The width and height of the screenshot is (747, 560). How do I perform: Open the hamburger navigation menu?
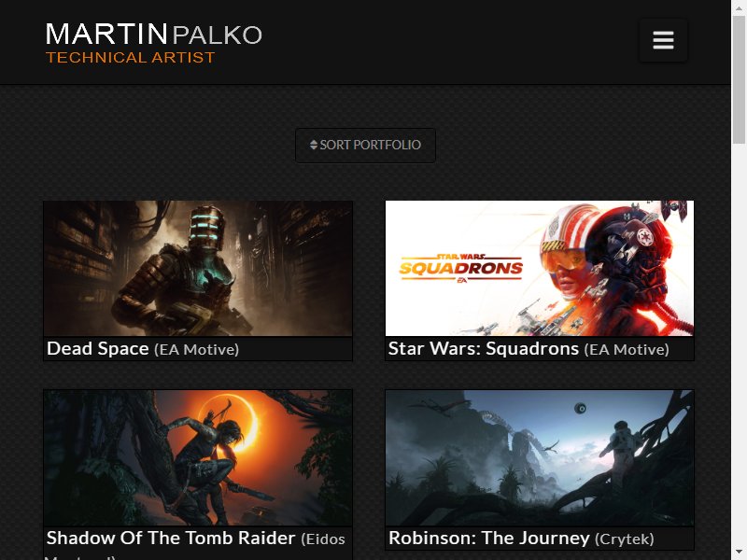663,40
